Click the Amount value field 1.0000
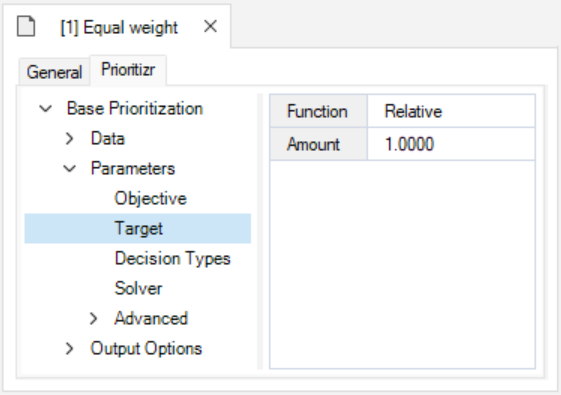561x395 pixels. (x=451, y=144)
